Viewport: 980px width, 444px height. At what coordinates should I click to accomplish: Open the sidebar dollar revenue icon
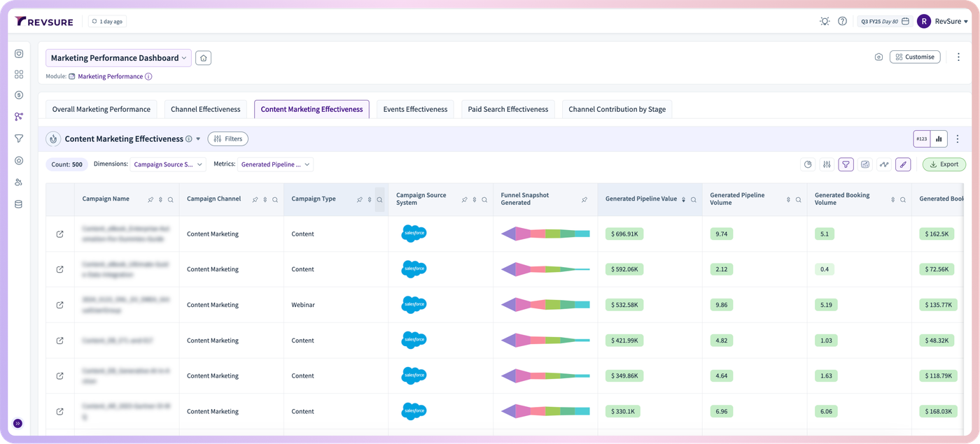19,95
